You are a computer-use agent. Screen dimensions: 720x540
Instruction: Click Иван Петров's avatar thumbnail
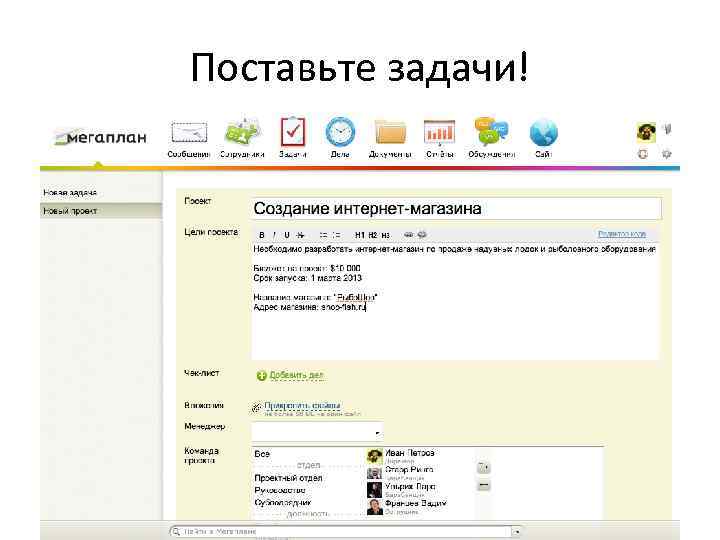[374, 456]
